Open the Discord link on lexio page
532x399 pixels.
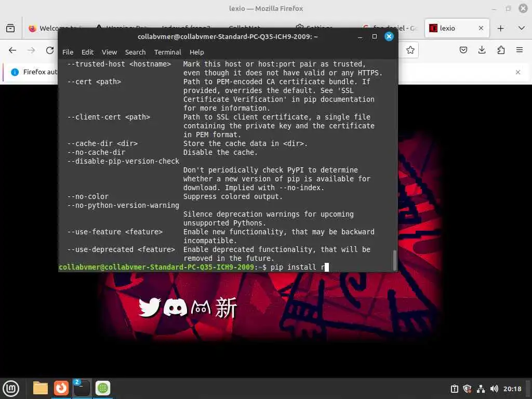pos(175,308)
